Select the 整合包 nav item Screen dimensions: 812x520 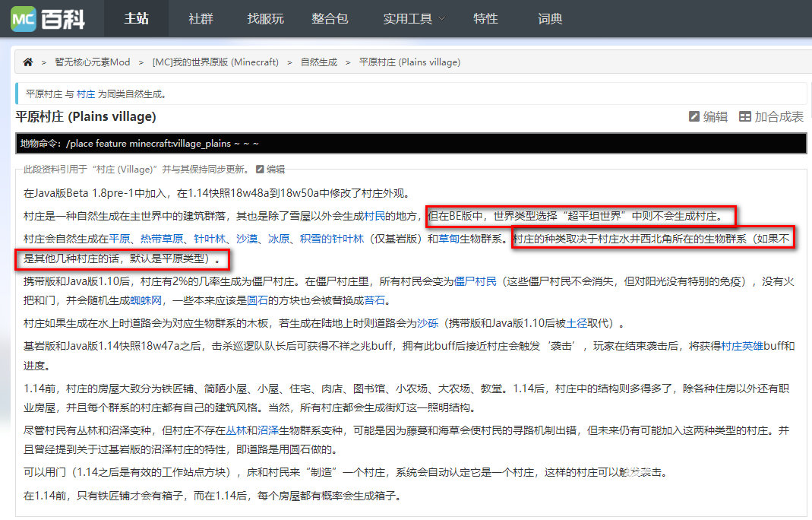[329, 19]
